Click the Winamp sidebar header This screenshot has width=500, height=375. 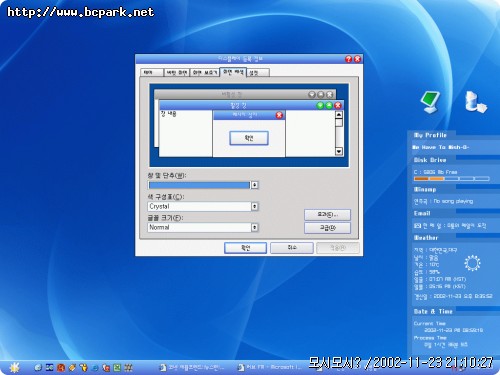point(425,189)
